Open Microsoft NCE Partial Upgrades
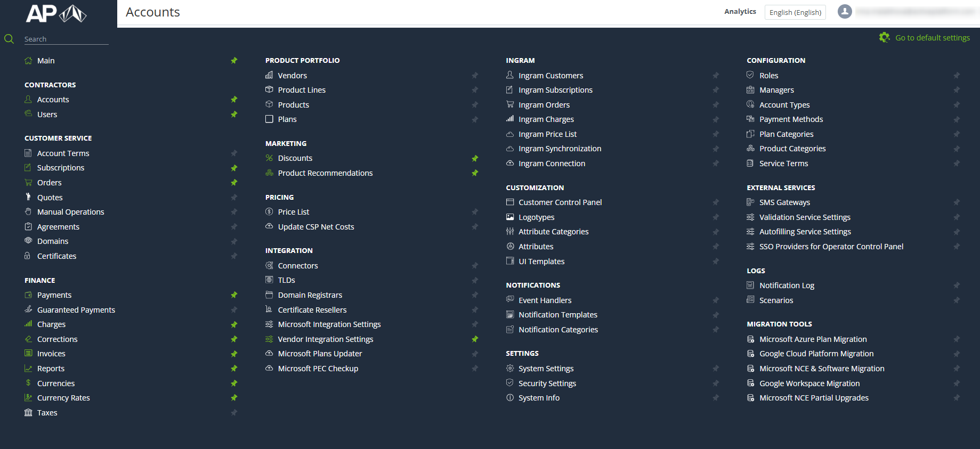The height and width of the screenshot is (449, 980). pyautogui.click(x=814, y=398)
